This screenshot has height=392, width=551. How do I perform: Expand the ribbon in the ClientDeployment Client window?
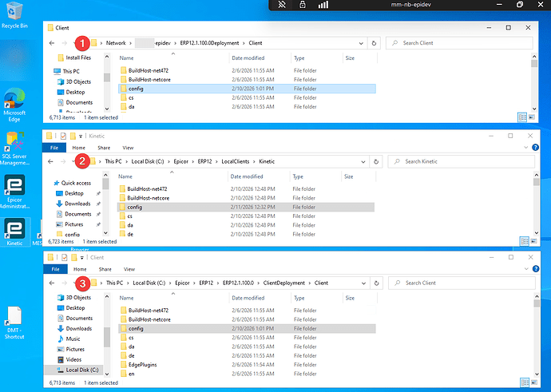click(526, 269)
